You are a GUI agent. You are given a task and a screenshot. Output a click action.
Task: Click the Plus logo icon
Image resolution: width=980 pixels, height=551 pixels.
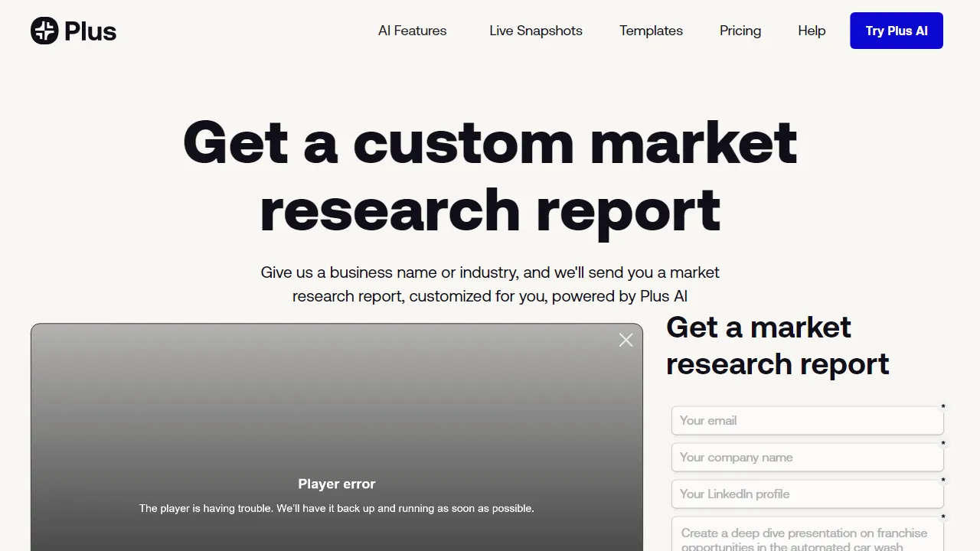pos(44,31)
